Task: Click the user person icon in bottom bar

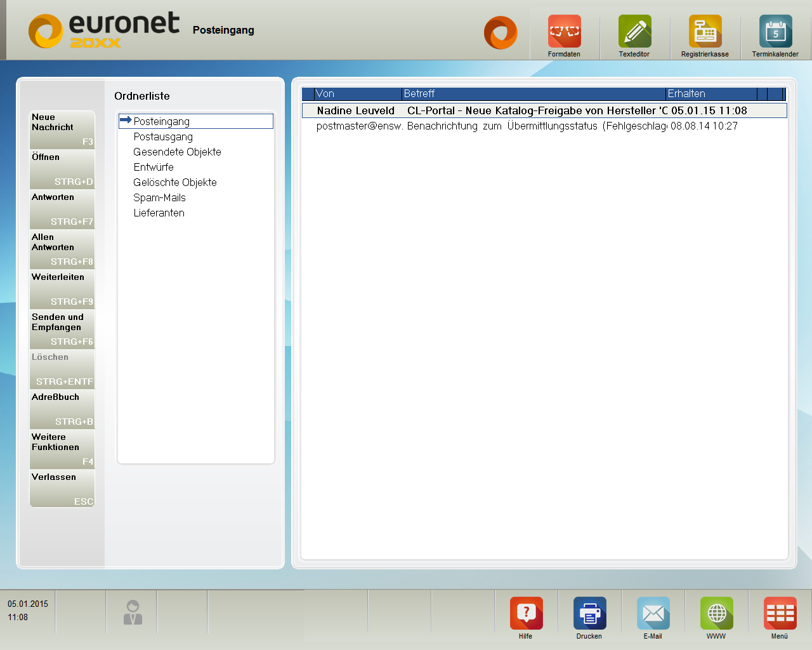Action: [133, 613]
